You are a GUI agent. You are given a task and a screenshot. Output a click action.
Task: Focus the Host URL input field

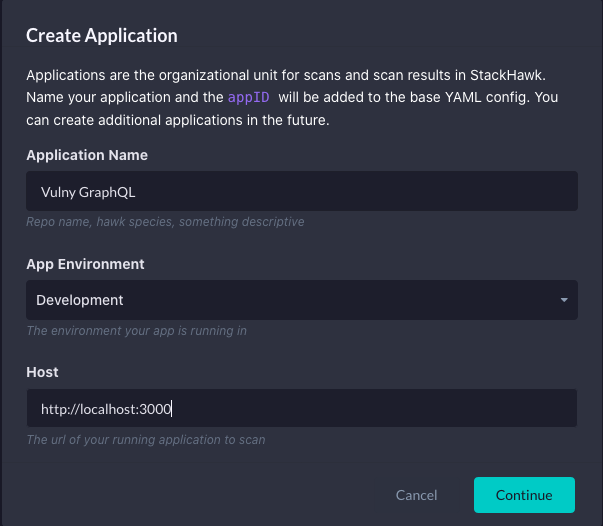click(302, 408)
